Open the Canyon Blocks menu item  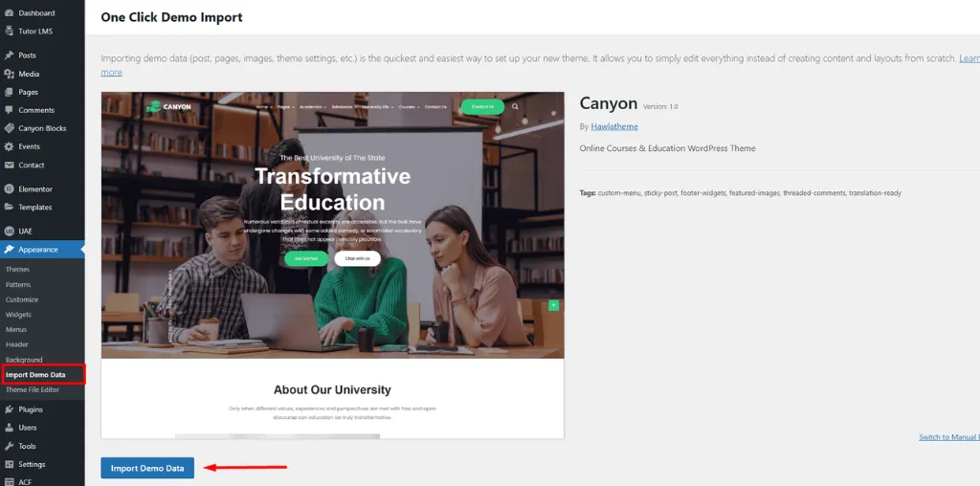pos(42,128)
